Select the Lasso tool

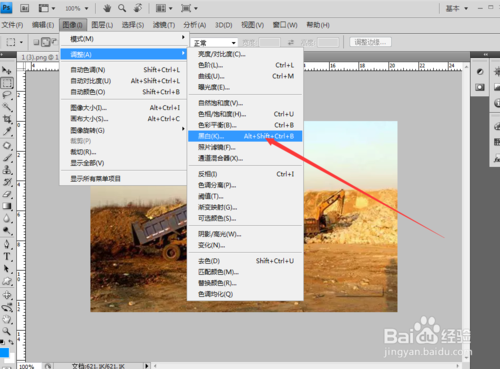tap(7, 95)
